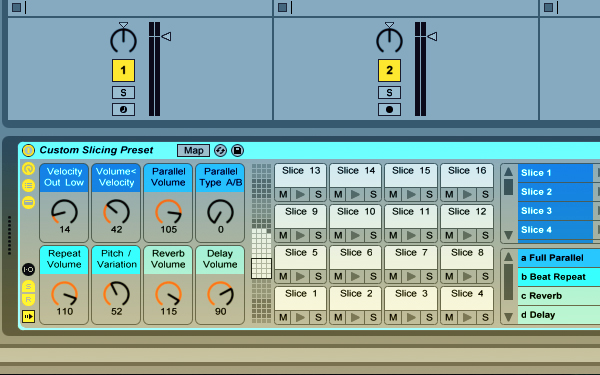
Task: Solo the Slice 12 pad
Action: (x=485, y=235)
